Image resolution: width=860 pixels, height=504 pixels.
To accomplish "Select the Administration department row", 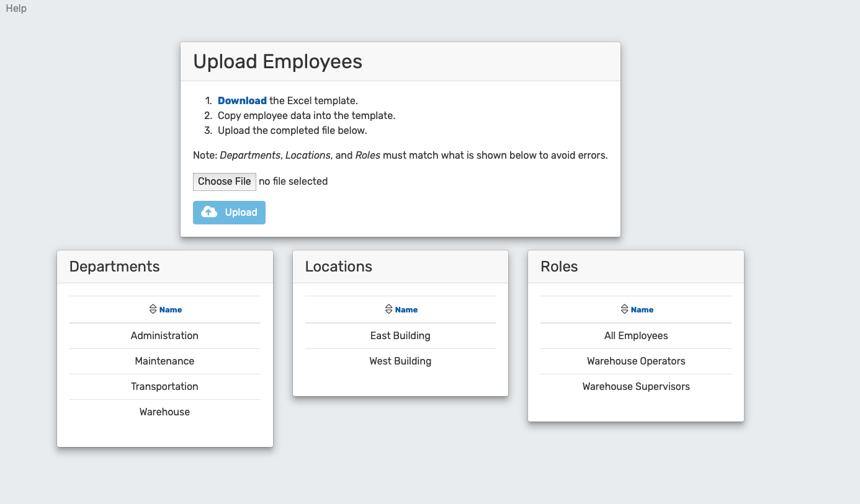I will [164, 335].
